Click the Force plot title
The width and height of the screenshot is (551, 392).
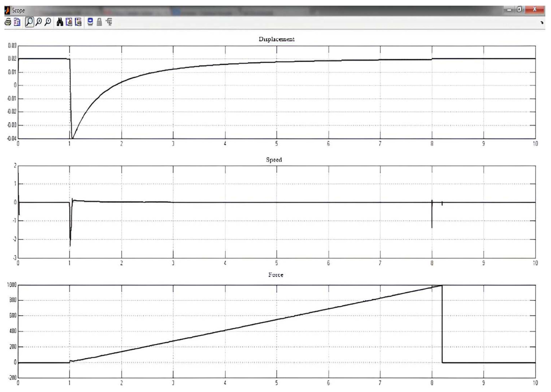[276, 275]
